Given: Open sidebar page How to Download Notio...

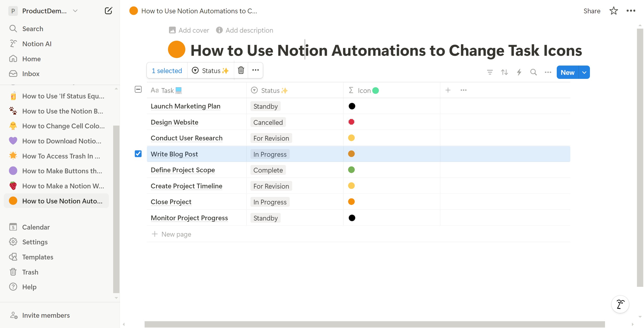Looking at the screenshot, I should pyautogui.click(x=57, y=141).
